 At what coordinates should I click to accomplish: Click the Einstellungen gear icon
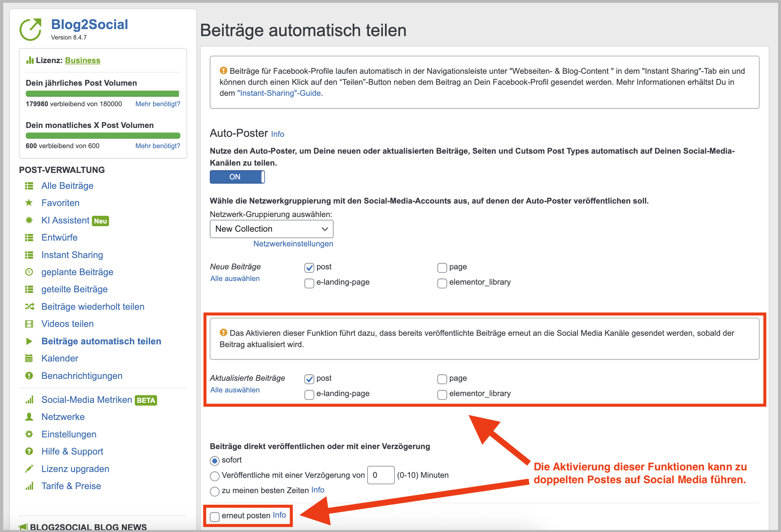pos(29,434)
